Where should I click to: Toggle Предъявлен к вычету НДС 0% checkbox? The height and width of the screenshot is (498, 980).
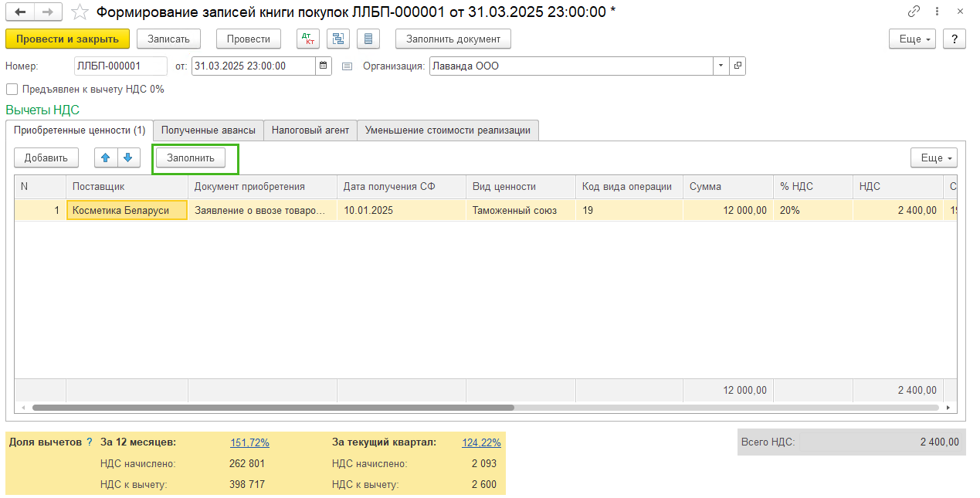coord(12,90)
